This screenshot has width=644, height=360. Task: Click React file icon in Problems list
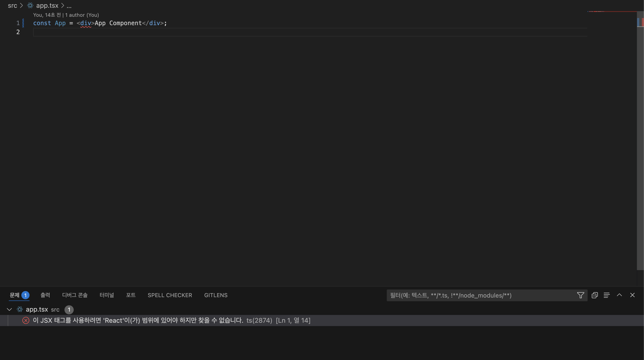click(20, 309)
